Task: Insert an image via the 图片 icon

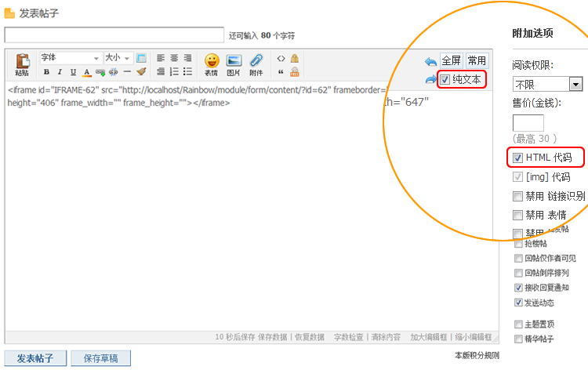Action: 234,63
